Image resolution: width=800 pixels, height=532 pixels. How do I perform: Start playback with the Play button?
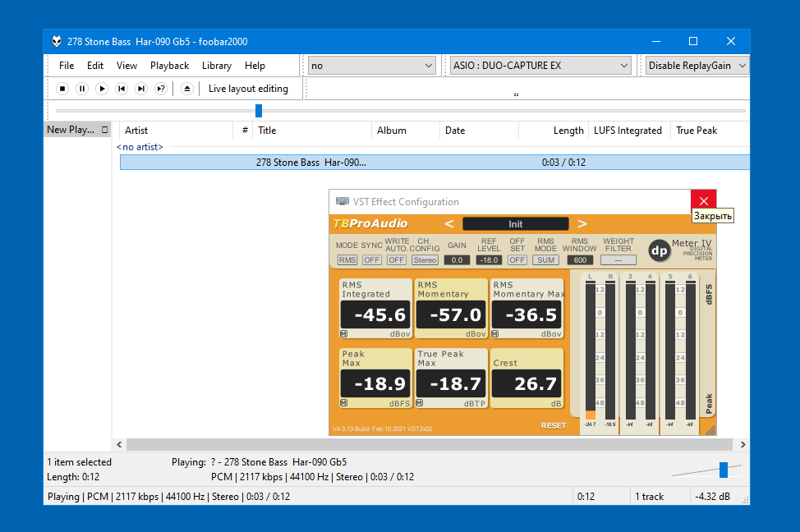pos(102,89)
